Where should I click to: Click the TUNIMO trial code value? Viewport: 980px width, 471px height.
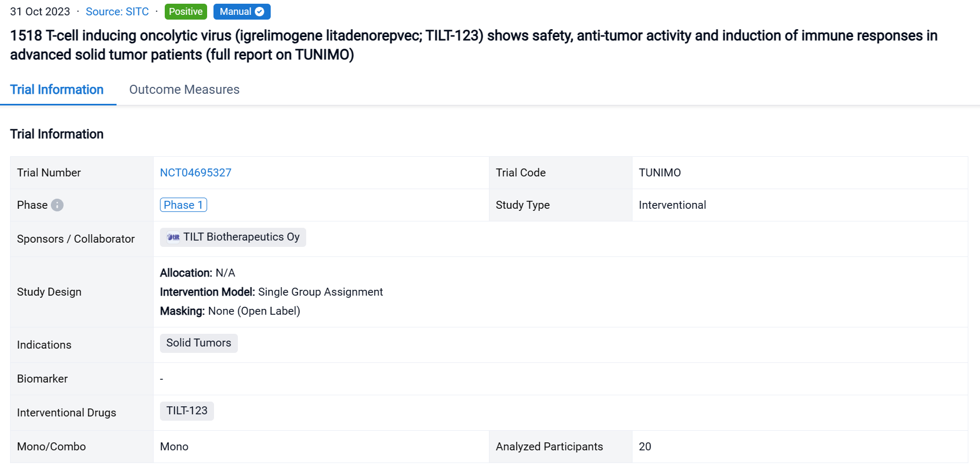point(660,173)
